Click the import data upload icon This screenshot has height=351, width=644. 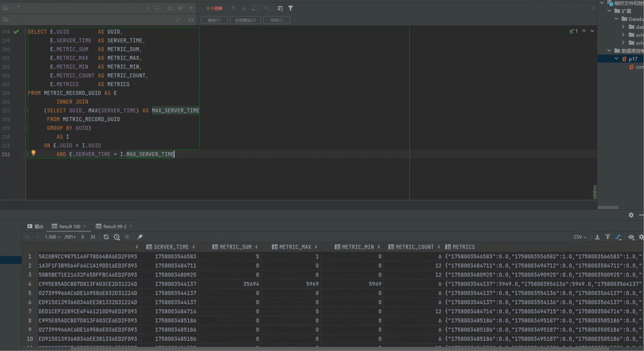click(608, 237)
